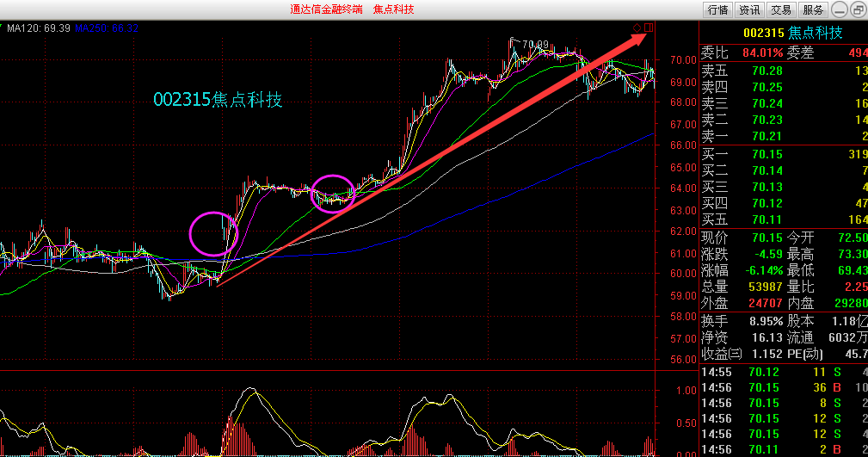This screenshot has height=457, width=868.
Task: Select the 14:55 tick trade row
Action: click(784, 373)
